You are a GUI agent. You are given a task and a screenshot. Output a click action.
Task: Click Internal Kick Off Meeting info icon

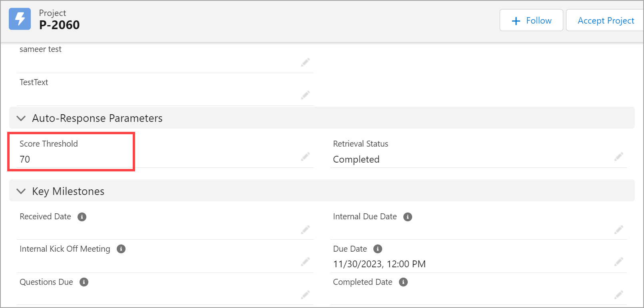click(x=121, y=249)
